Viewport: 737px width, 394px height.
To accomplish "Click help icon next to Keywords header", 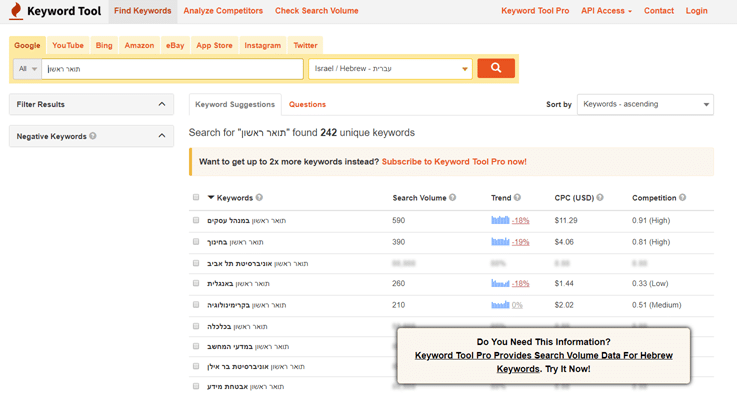I will click(259, 197).
